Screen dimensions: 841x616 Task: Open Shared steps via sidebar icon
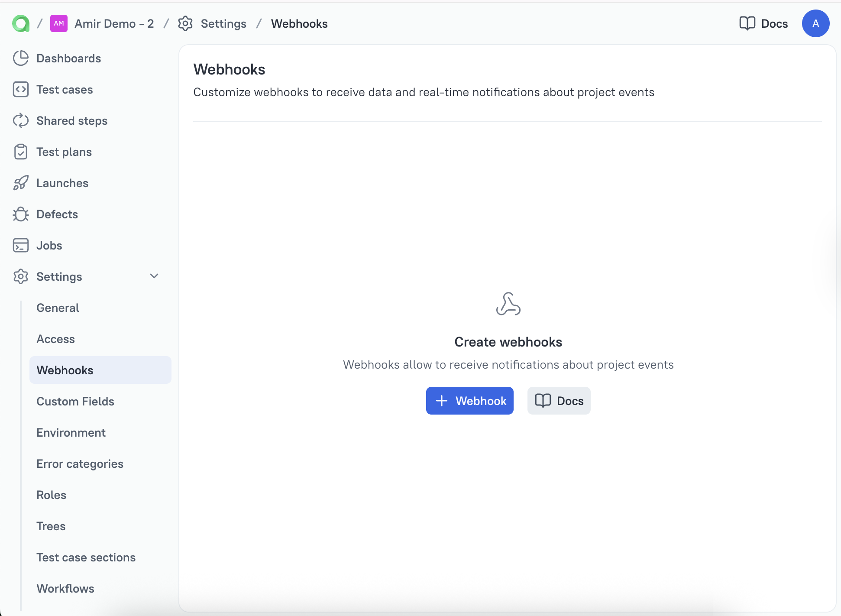(x=21, y=120)
